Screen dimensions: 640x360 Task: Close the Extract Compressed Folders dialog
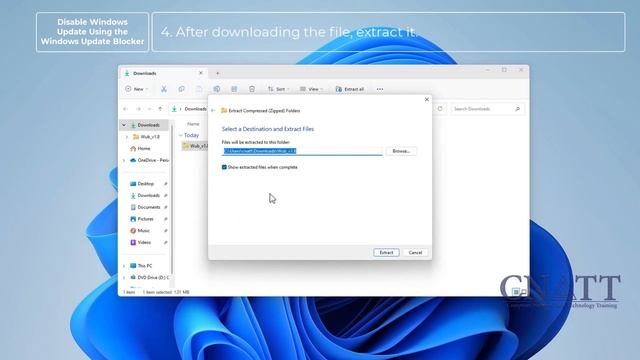pos(427,100)
